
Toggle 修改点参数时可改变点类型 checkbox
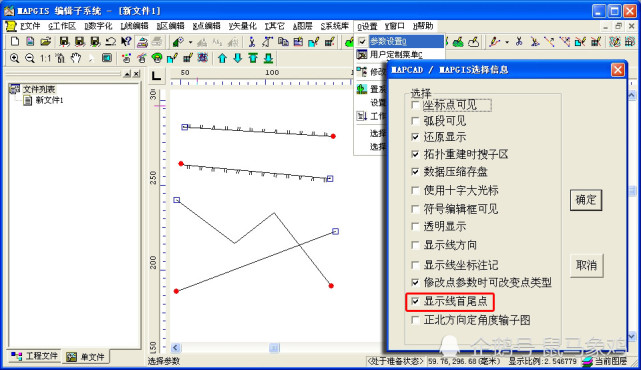coord(415,282)
